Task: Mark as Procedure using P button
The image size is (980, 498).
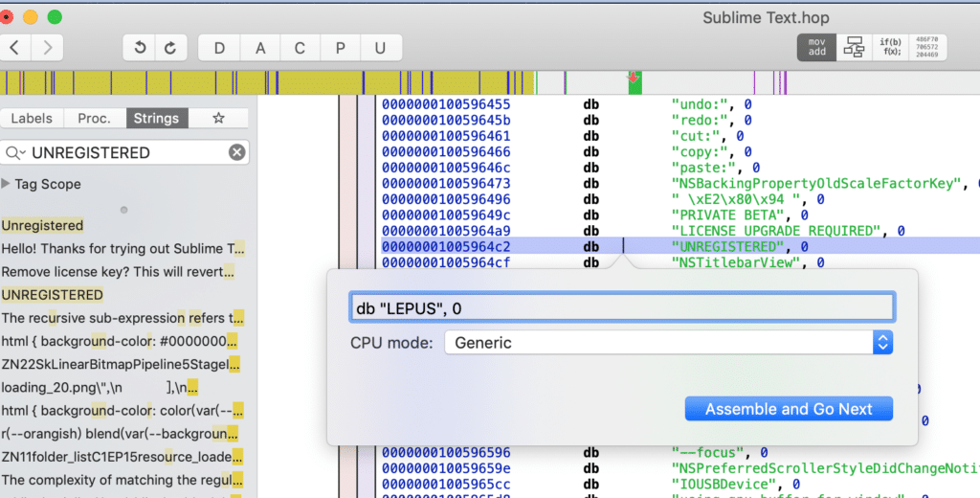Action: (x=340, y=48)
